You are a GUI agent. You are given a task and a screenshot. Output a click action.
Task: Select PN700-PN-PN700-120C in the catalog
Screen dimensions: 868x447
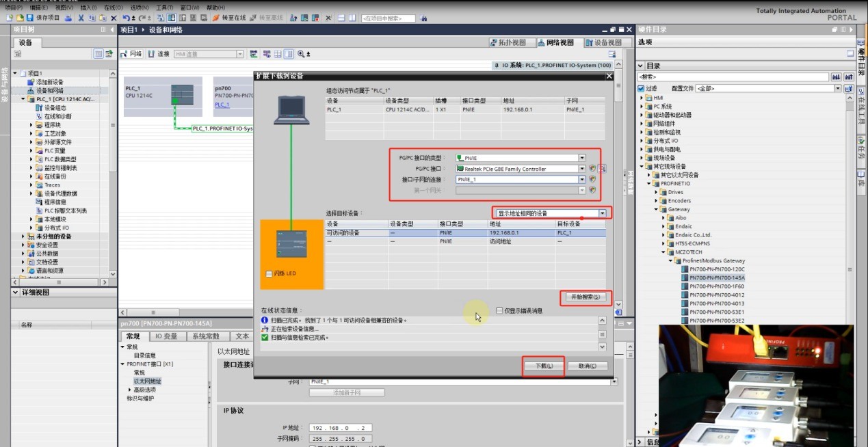[x=717, y=269]
